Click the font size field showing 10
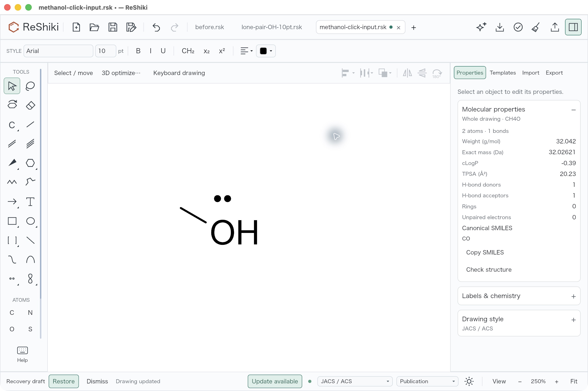The width and height of the screenshot is (588, 391). click(x=105, y=51)
